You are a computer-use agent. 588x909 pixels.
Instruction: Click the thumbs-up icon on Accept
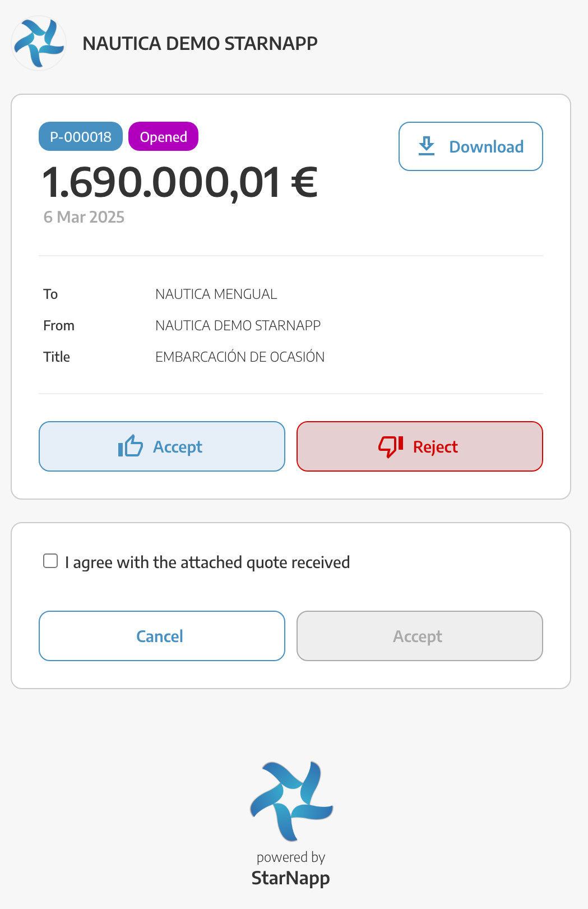131,446
